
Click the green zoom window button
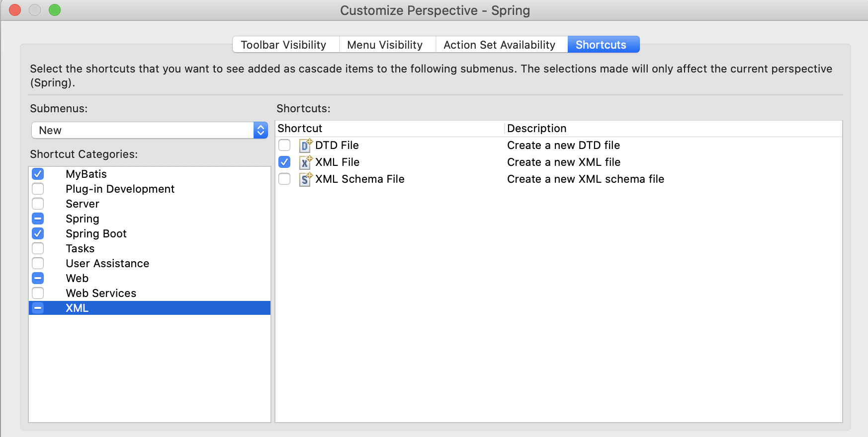tap(55, 10)
